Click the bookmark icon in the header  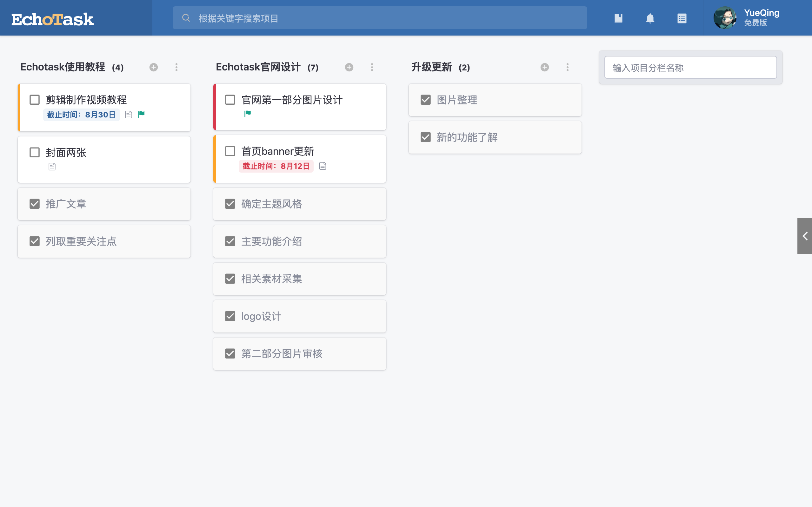[618, 18]
